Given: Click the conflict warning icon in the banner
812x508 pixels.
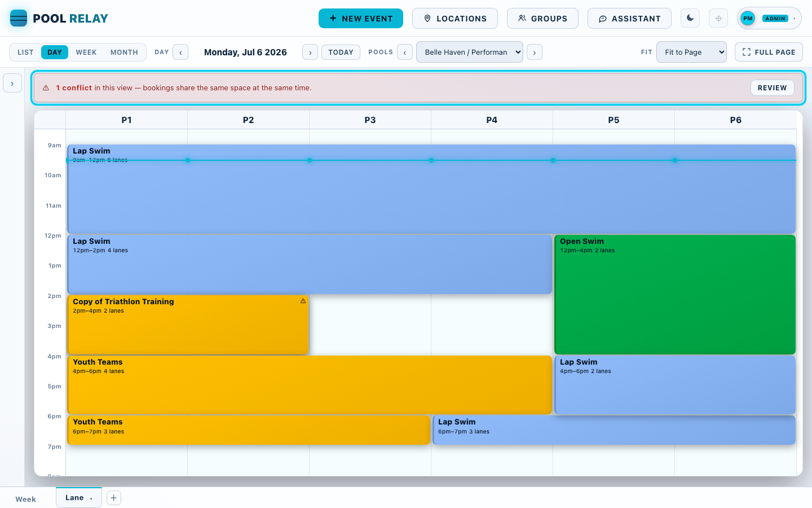Looking at the screenshot, I should click(46, 88).
